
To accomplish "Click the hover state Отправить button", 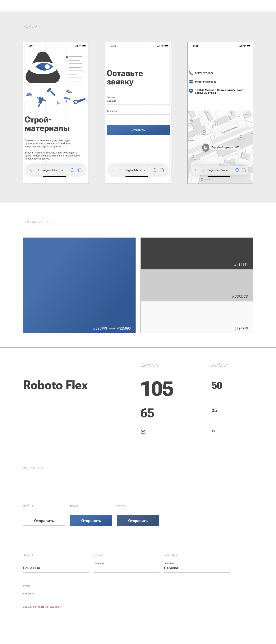I will click(x=91, y=521).
